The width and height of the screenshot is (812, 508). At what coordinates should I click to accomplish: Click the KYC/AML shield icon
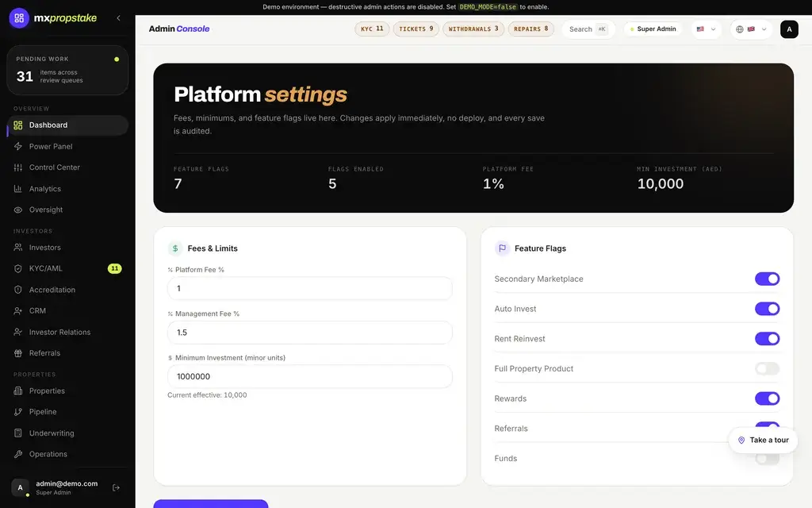tap(18, 268)
